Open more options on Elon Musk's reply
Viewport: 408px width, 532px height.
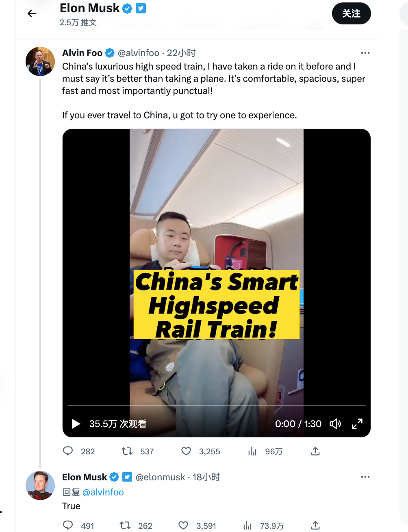pos(365,477)
